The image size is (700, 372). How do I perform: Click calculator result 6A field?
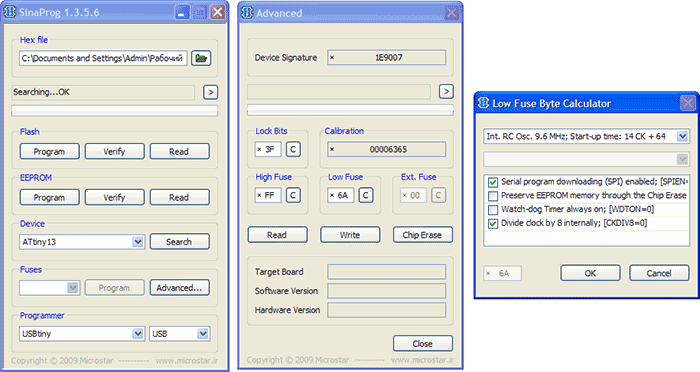coord(502,273)
